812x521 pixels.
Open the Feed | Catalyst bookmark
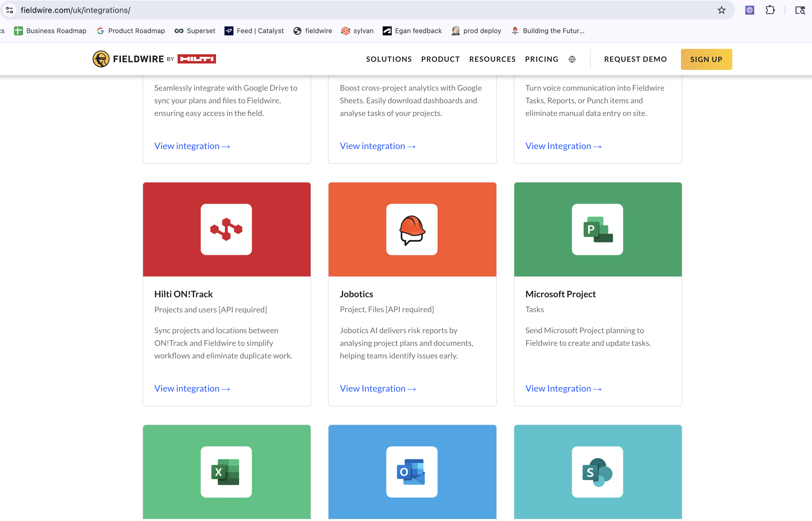click(254, 31)
